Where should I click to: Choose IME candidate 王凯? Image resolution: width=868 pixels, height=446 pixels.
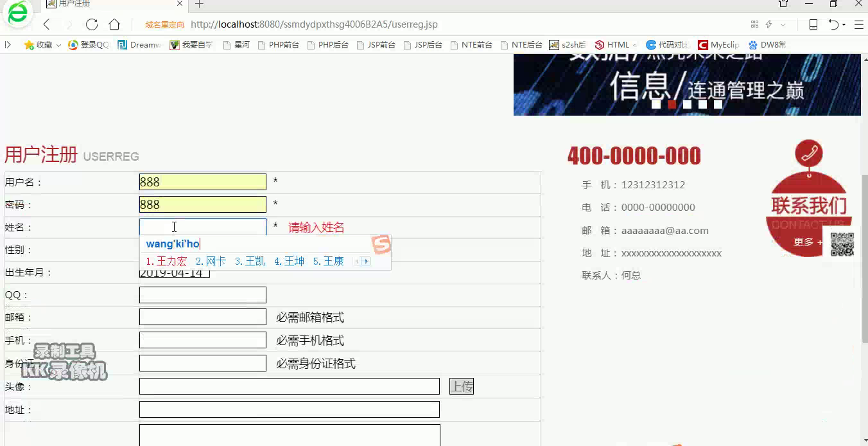250,261
